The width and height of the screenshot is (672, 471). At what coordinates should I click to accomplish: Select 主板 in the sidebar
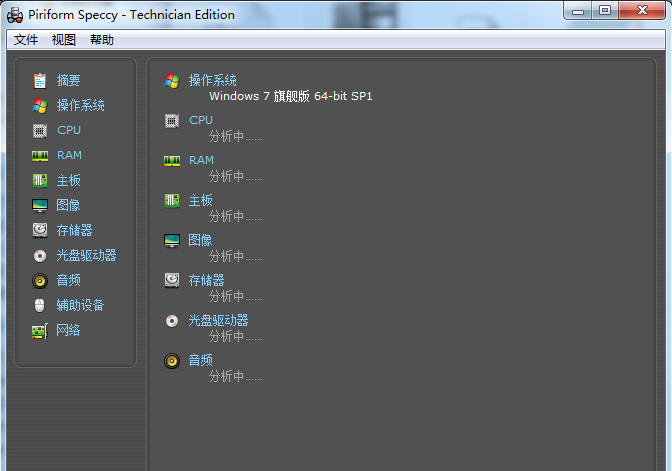pos(69,180)
